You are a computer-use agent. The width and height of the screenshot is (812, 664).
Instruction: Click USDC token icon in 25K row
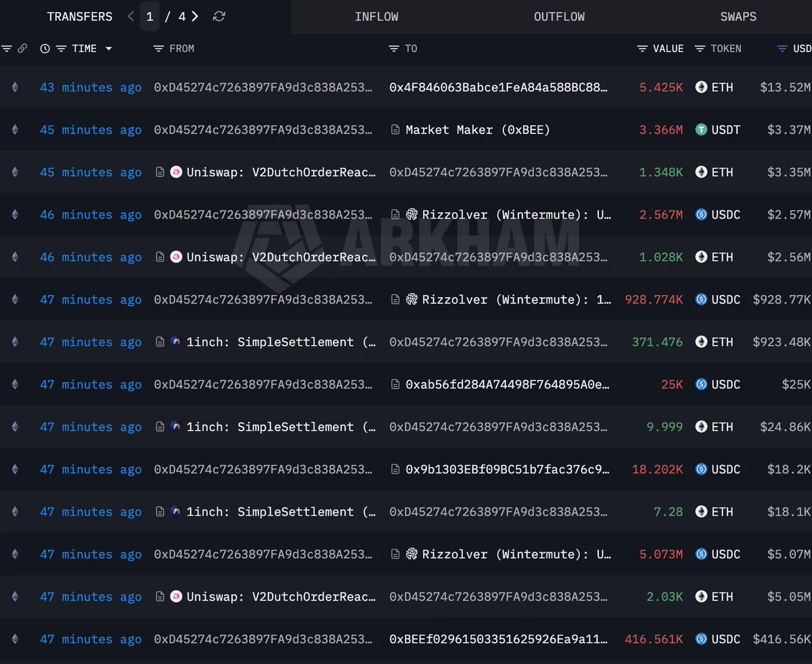pos(701,384)
